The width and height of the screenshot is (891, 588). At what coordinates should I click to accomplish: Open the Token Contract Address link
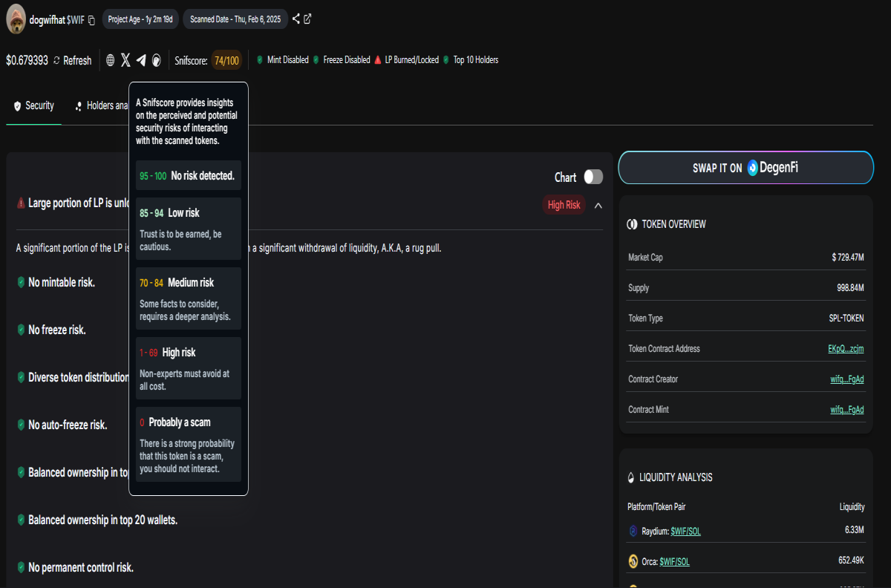[x=846, y=349]
